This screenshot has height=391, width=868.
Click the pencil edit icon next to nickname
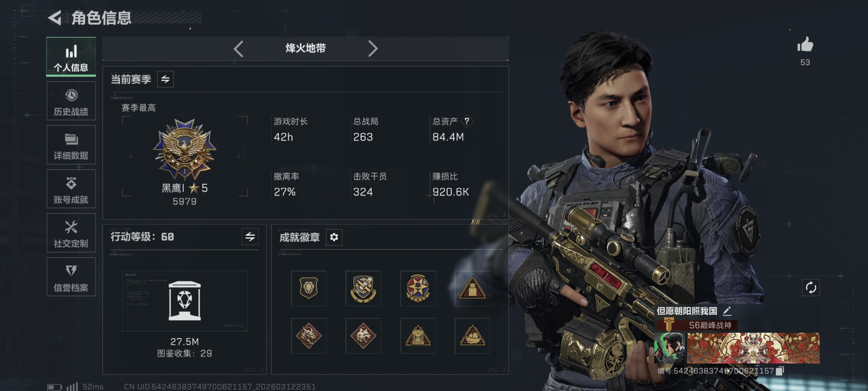tap(727, 311)
